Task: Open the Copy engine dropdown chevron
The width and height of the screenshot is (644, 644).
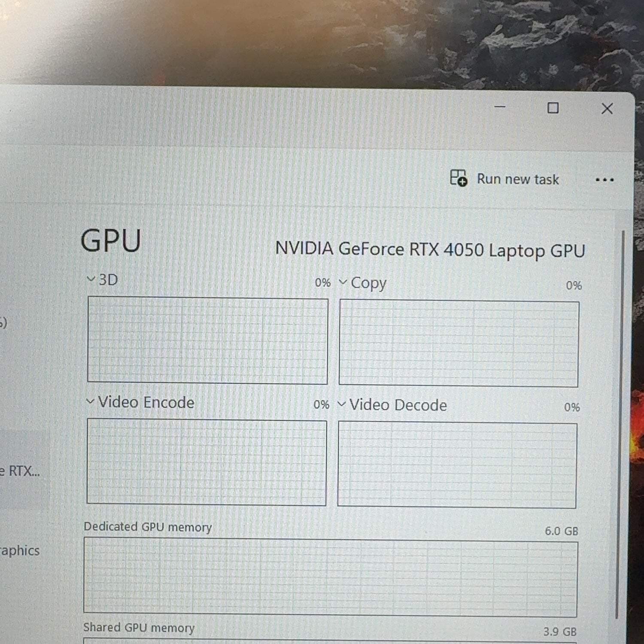Action: click(x=343, y=282)
